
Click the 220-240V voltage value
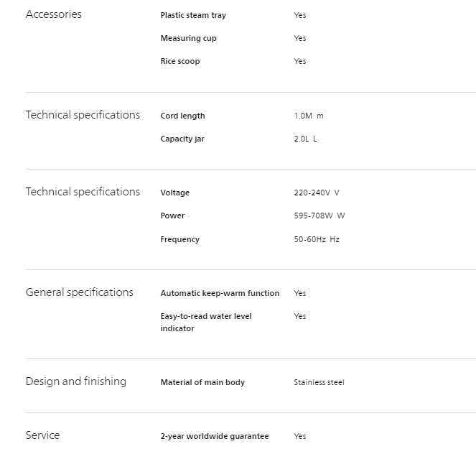pos(316,193)
